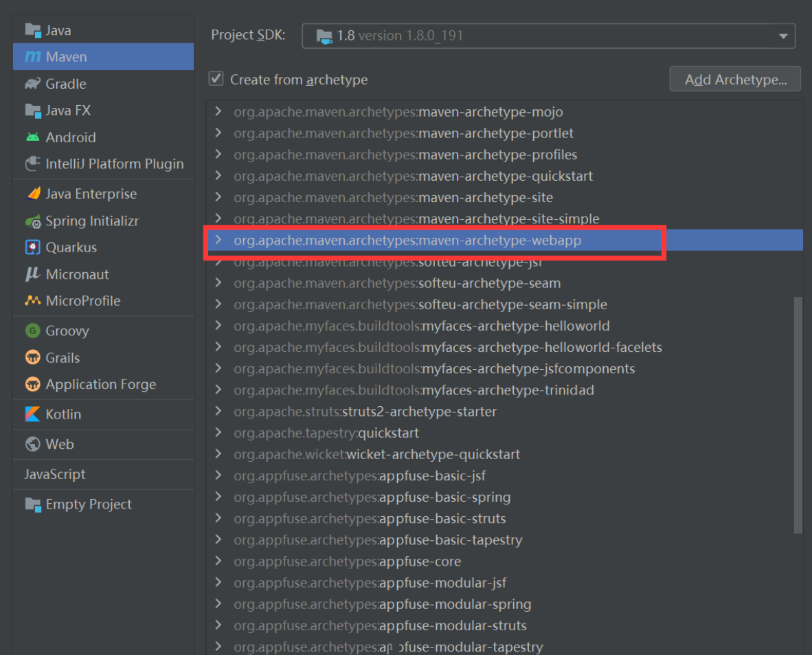Click the Micronaut mu icon

[x=32, y=274]
